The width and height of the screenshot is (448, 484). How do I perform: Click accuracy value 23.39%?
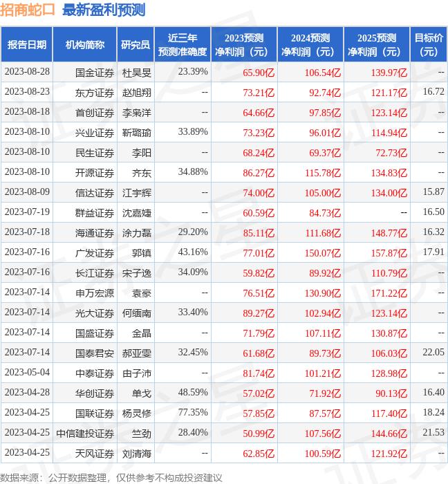(x=193, y=72)
